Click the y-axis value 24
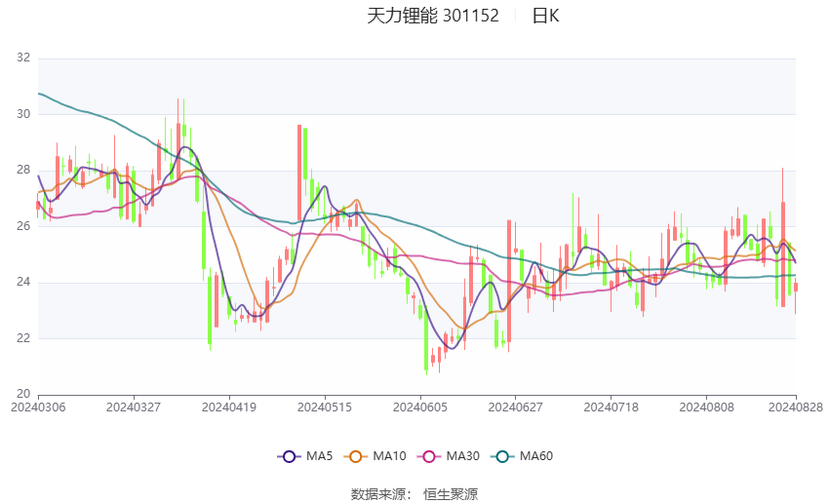Screen dimensions: 829x504 tap(23, 282)
